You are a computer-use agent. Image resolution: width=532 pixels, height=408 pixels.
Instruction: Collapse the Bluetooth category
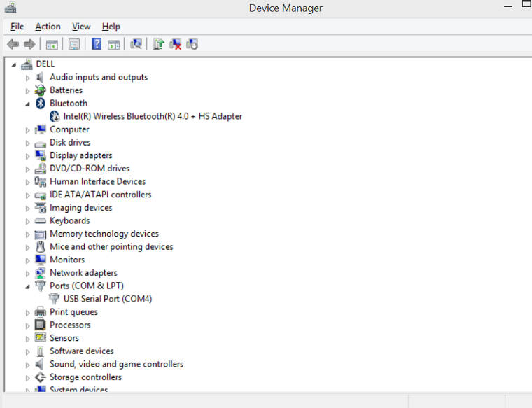(27, 104)
